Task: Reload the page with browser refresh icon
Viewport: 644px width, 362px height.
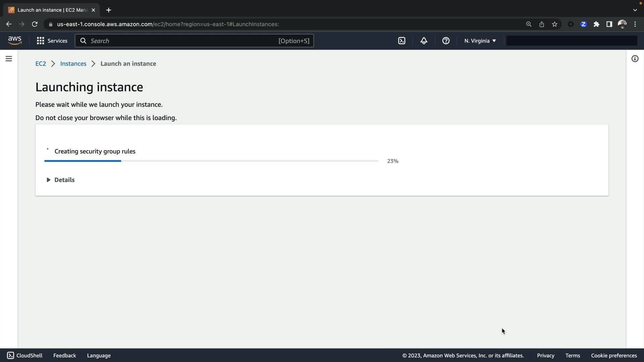Action: coord(35,24)
